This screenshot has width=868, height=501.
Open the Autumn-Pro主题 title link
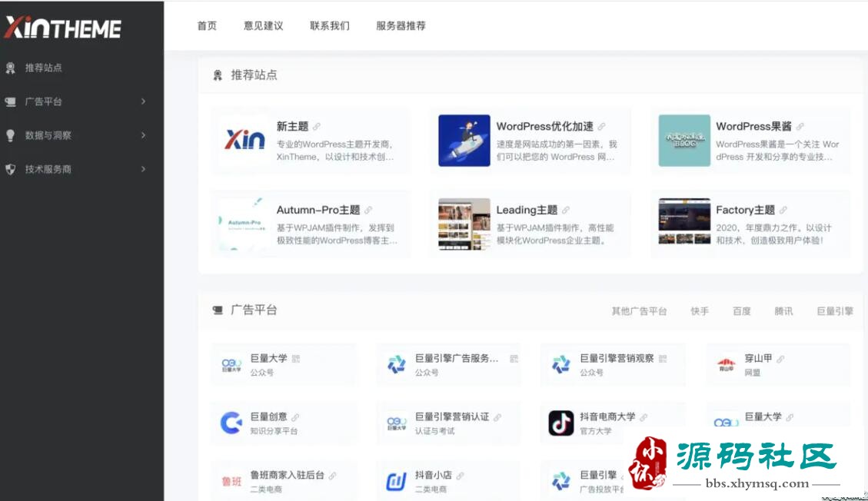tap(318, 210)
